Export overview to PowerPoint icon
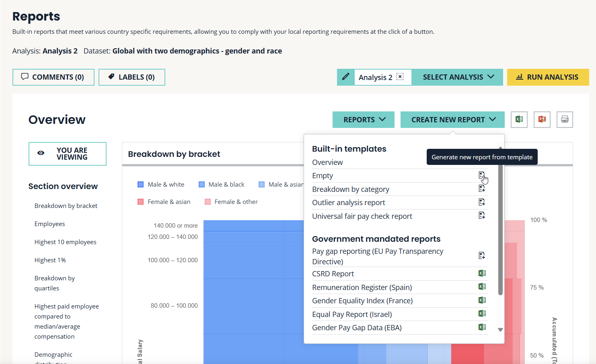 [542, 119]
